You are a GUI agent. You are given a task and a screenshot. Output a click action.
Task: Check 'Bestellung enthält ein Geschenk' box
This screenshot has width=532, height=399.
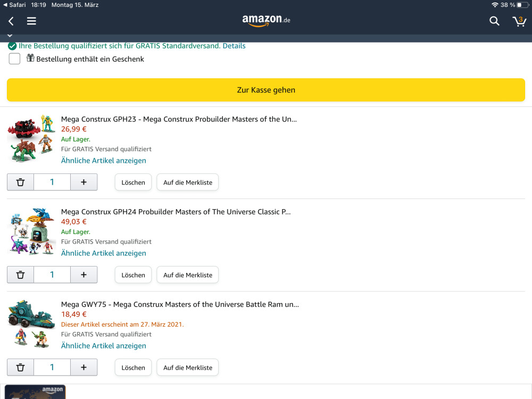click(14, 59)
